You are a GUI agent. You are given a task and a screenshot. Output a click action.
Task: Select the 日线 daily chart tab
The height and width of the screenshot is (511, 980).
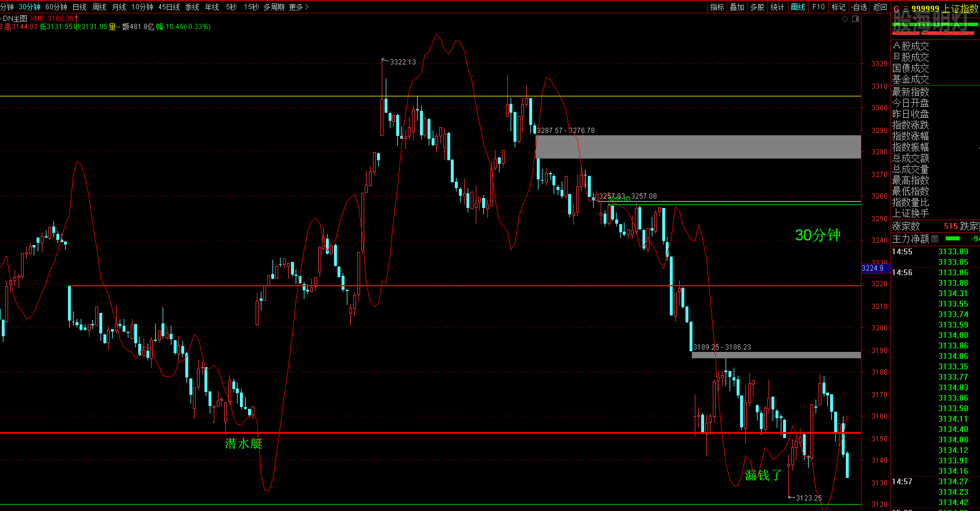tap(80, 7)
